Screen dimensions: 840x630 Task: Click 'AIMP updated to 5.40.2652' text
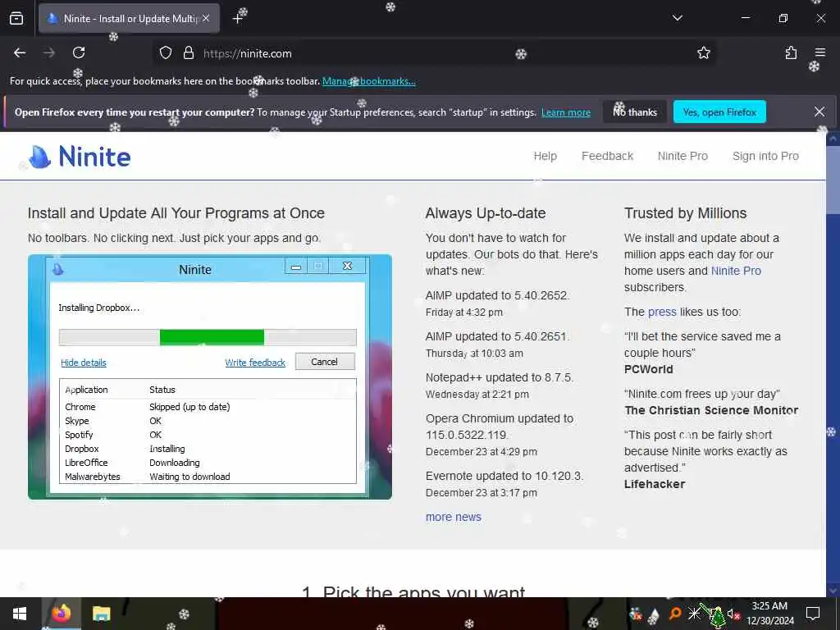(x=497, y=295)
